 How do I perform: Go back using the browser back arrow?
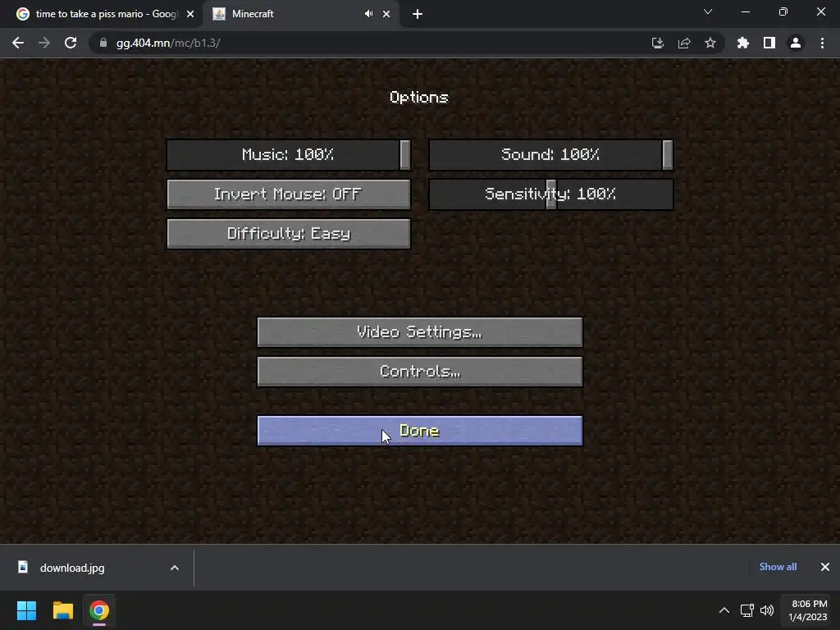(x=18, y=43)
